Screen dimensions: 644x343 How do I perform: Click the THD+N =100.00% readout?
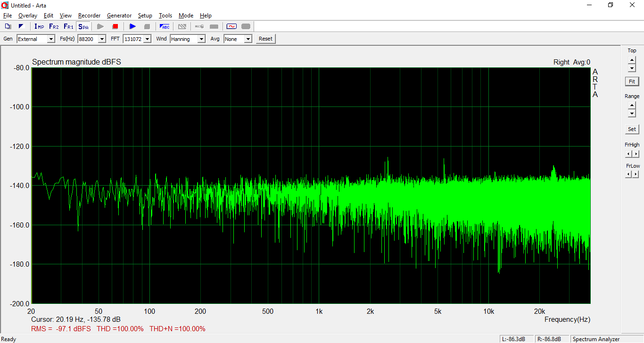tap(178, 329)
